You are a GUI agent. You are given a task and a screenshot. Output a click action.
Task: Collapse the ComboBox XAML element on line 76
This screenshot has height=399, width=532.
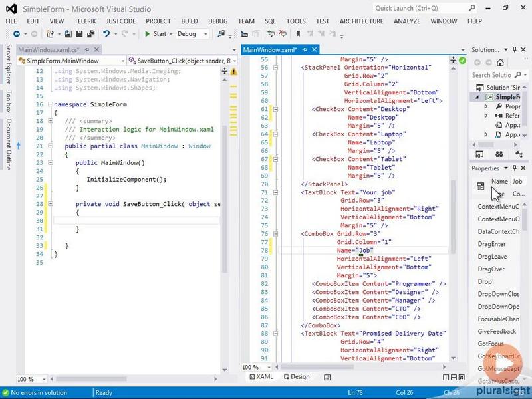click(275, 234)
